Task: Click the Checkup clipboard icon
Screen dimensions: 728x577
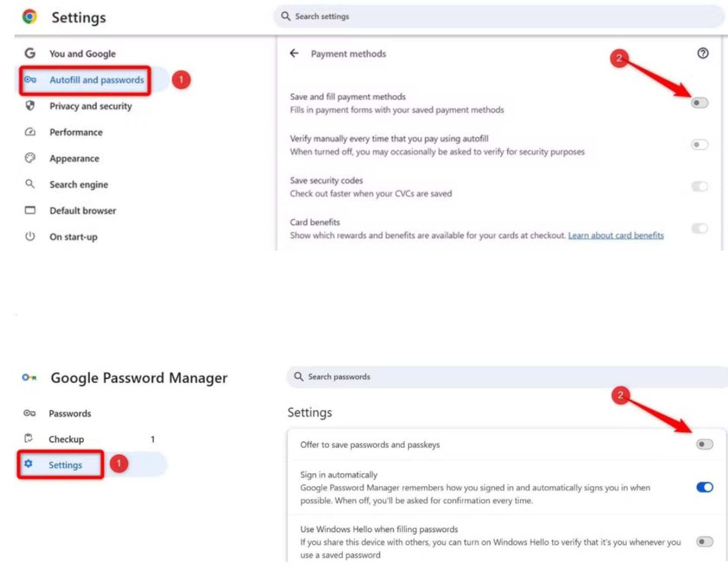Action: point(28,438)
